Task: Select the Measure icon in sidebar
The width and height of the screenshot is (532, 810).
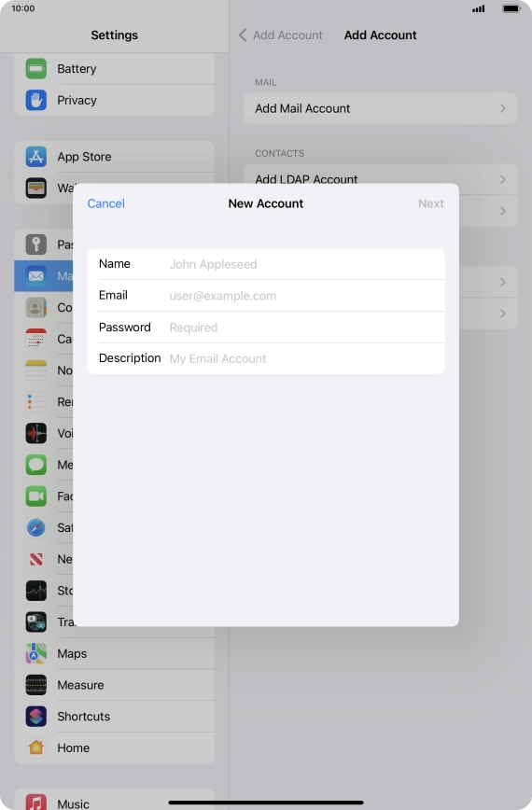Action: (36, 685)
